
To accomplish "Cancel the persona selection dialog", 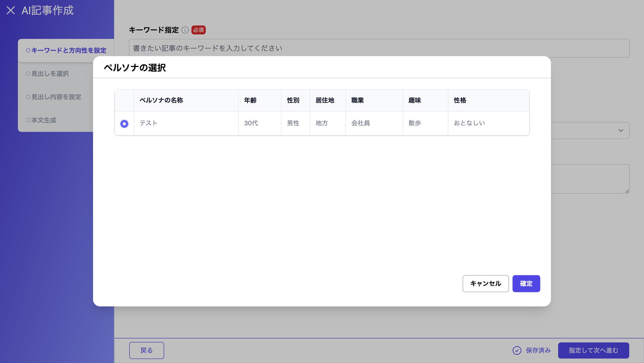I will coord(485,283).
